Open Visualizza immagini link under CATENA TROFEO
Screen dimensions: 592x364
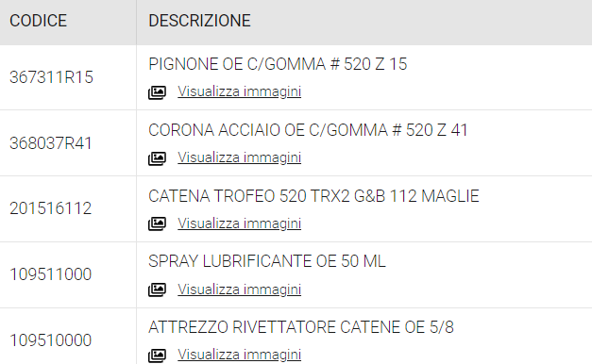240,223
